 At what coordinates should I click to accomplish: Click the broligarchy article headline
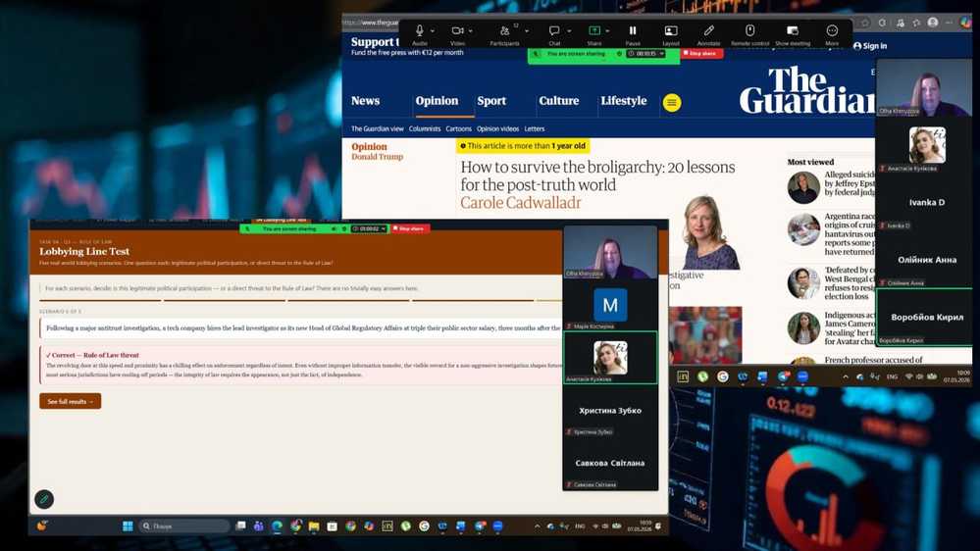click(x=597, y=175)
